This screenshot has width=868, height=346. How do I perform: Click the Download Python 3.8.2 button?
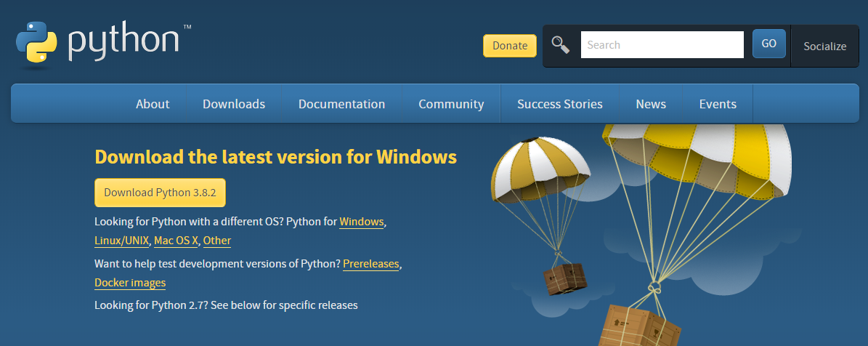(160, 193)
